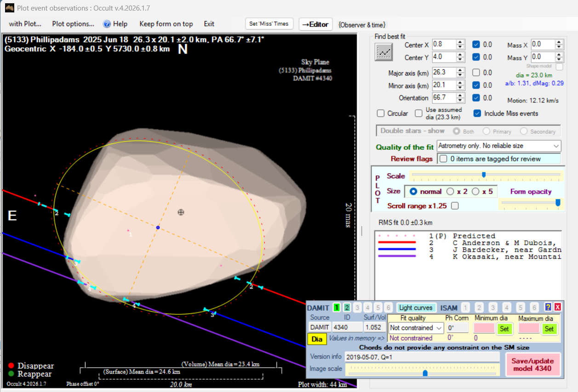Image resolution: width=578 pixels, height=392 pixels.
Task: Open Help via the question mark icon
Action: tap(107, 24)
